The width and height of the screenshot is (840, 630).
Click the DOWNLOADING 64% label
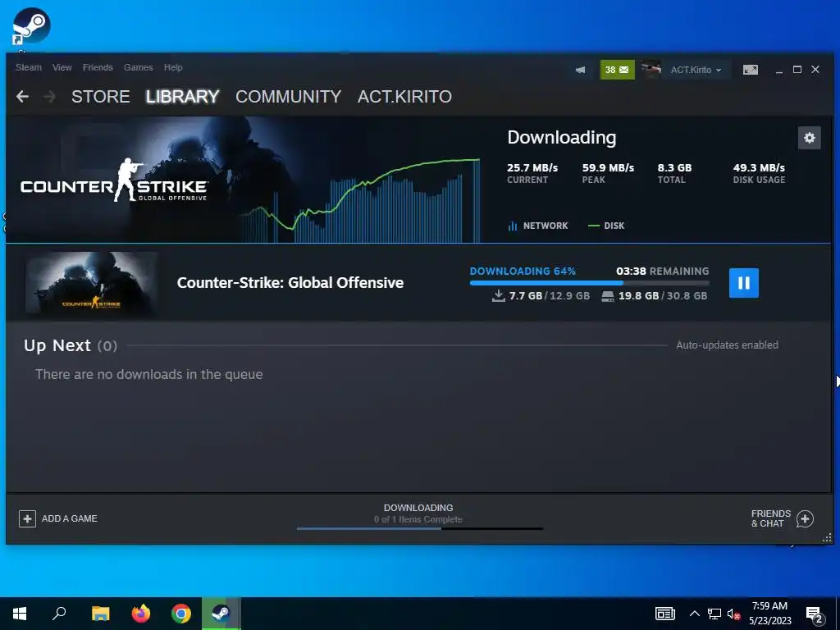[x=523, y=271]
